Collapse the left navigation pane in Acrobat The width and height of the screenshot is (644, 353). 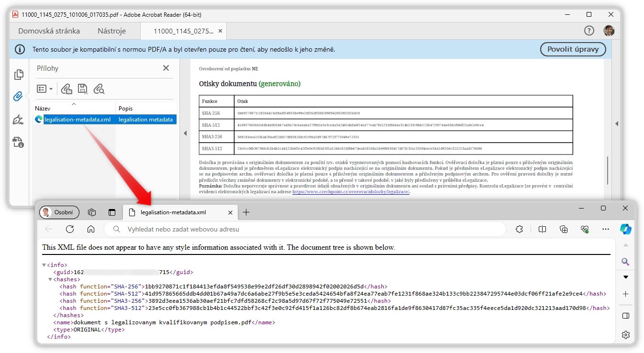click(x=185, y=133)
